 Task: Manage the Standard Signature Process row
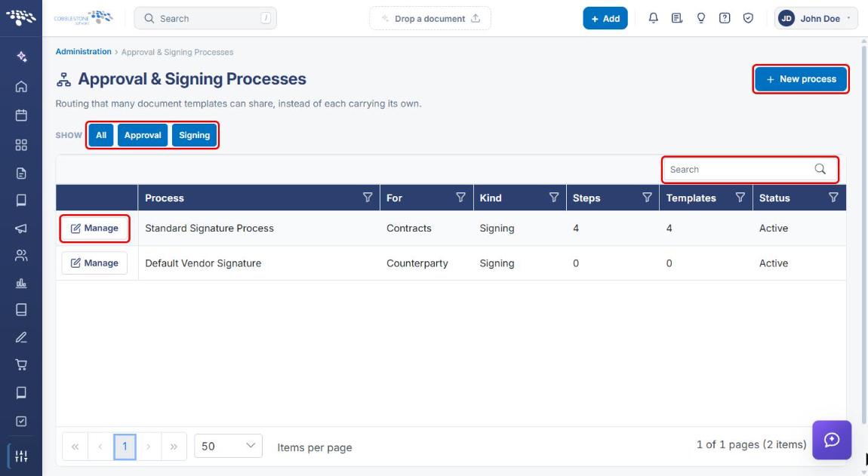click(x=94, y=228)
